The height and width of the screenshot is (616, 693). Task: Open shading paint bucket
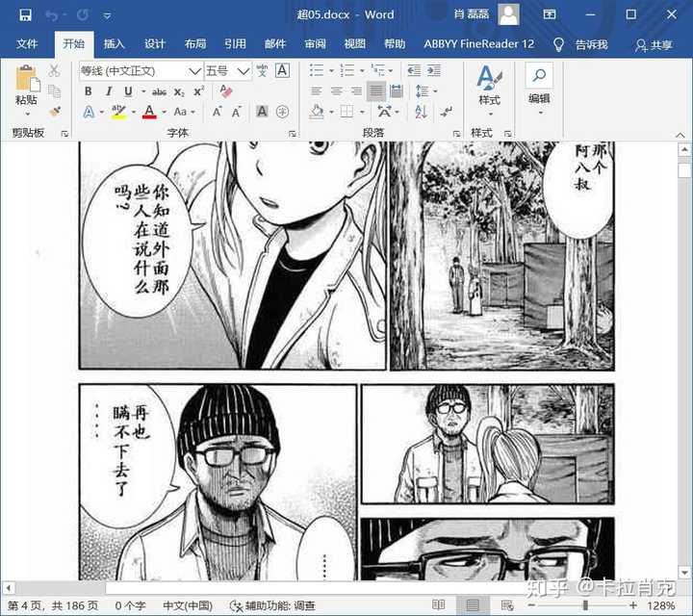[317, 112]
